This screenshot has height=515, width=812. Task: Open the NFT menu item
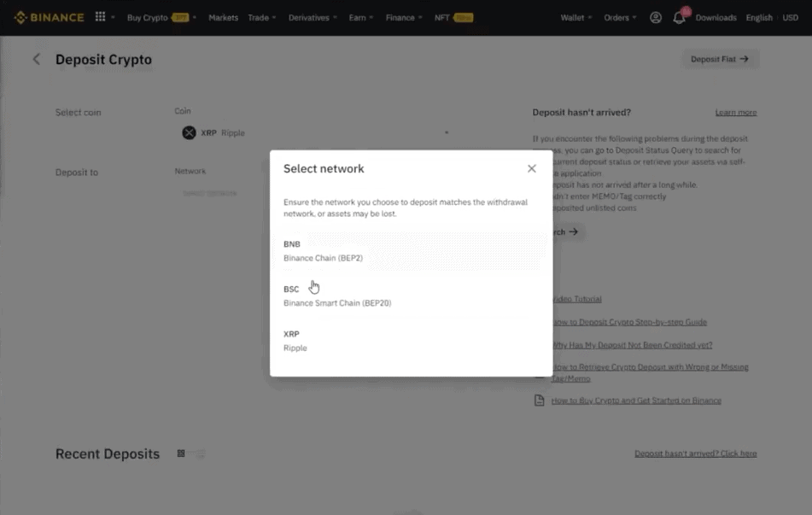coord(453,18)
